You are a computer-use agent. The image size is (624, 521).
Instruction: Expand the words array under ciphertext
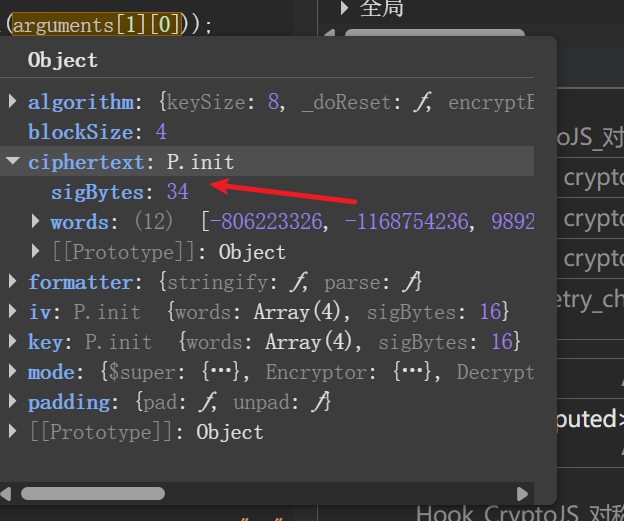click(x=37, y=221)
